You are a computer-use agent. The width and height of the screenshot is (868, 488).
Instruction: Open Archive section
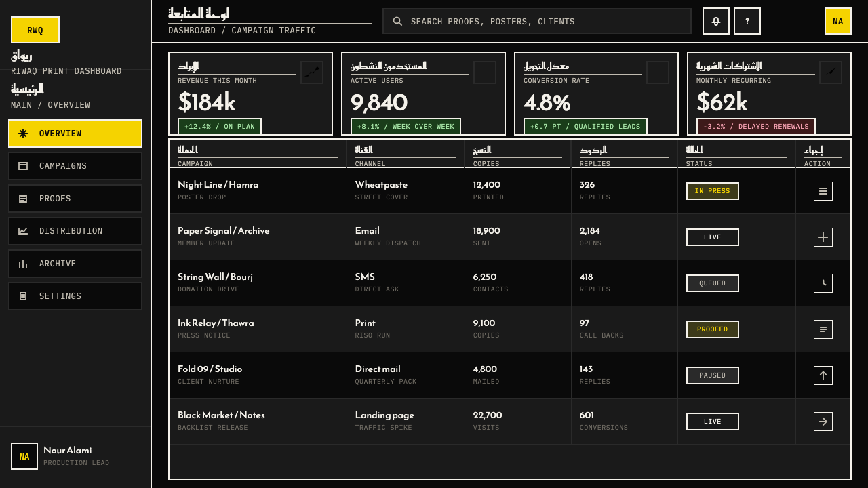pyautogui.click(x=75, y=264)
